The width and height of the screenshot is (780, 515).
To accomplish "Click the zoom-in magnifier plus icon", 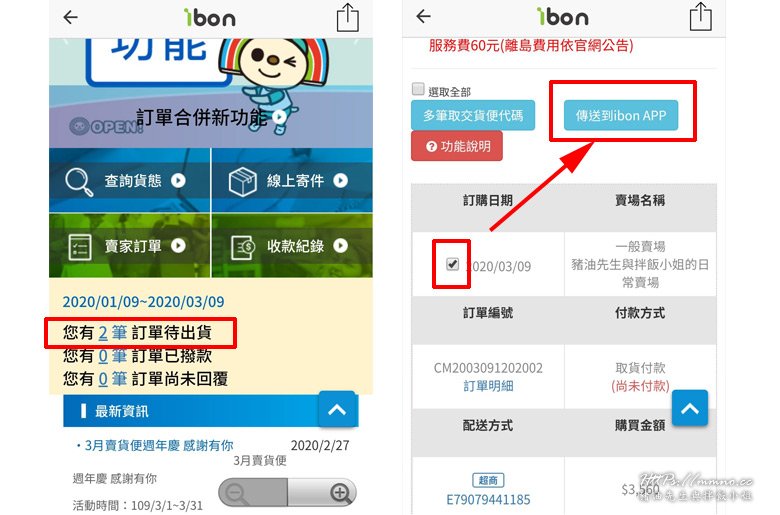I will [341, 494].
